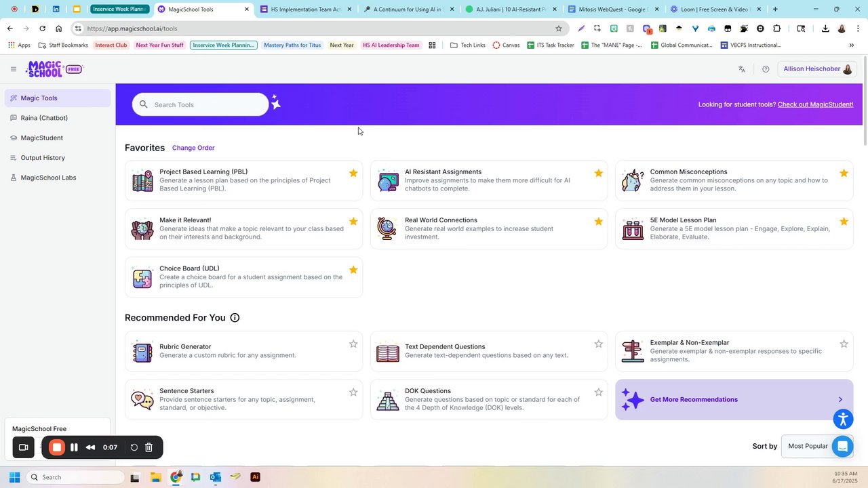
Task: Open the accessibility widget button
Action: pyautogui.click(x=843, y=419)
